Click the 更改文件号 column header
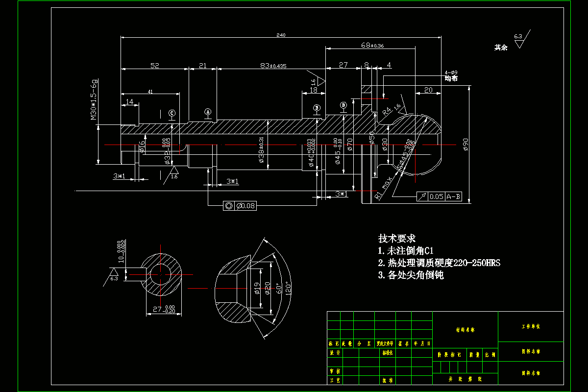Image resolution: width=588 pixels, height=392 pixels. 385,344
